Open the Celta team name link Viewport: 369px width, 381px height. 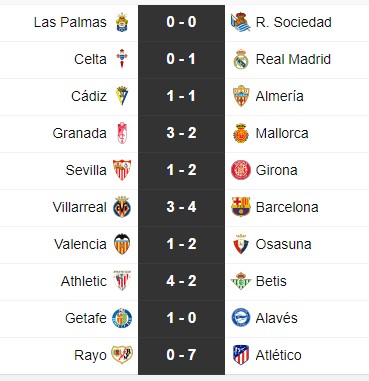point(90,59)
